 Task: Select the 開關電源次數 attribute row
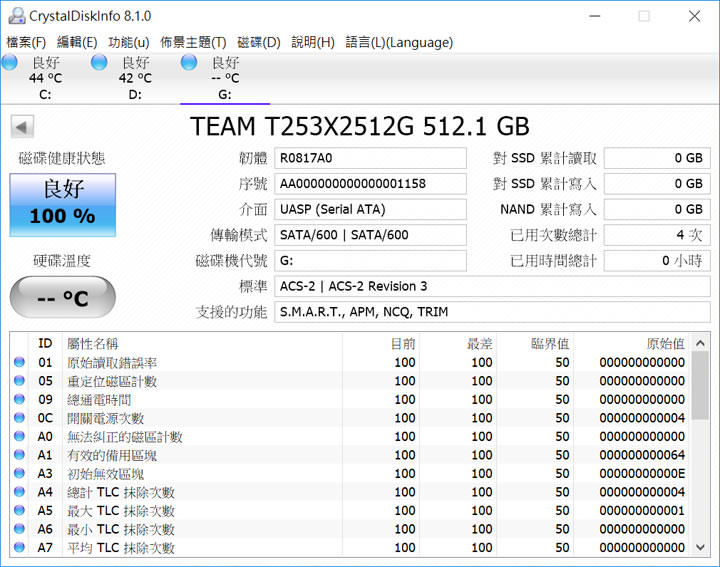tap(351, 418)
